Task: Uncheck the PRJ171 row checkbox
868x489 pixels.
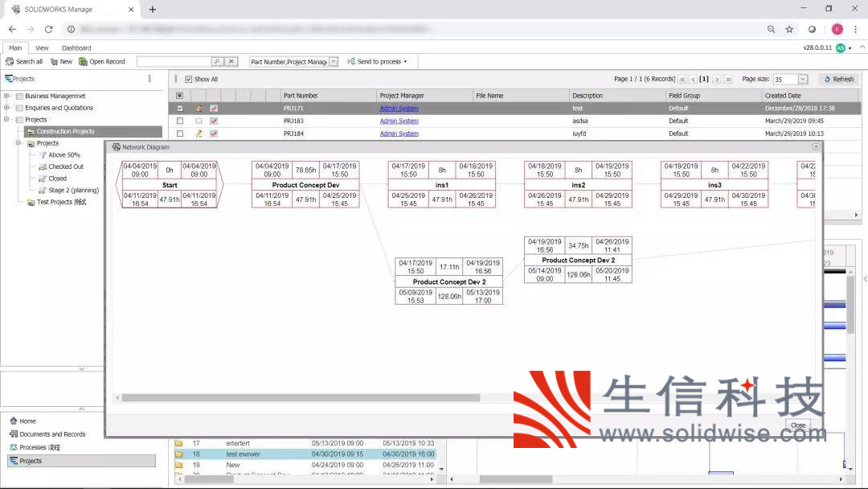Action: 180,109
